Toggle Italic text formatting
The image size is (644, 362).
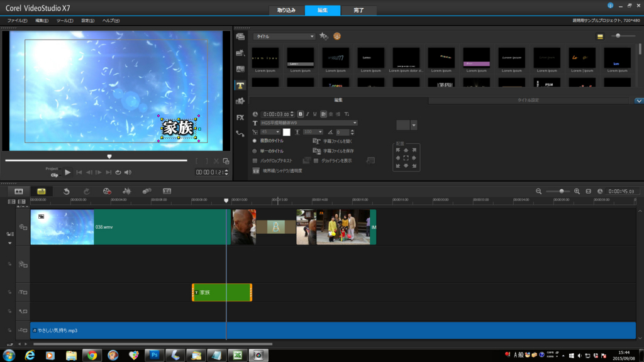click(x=308, y=114)
